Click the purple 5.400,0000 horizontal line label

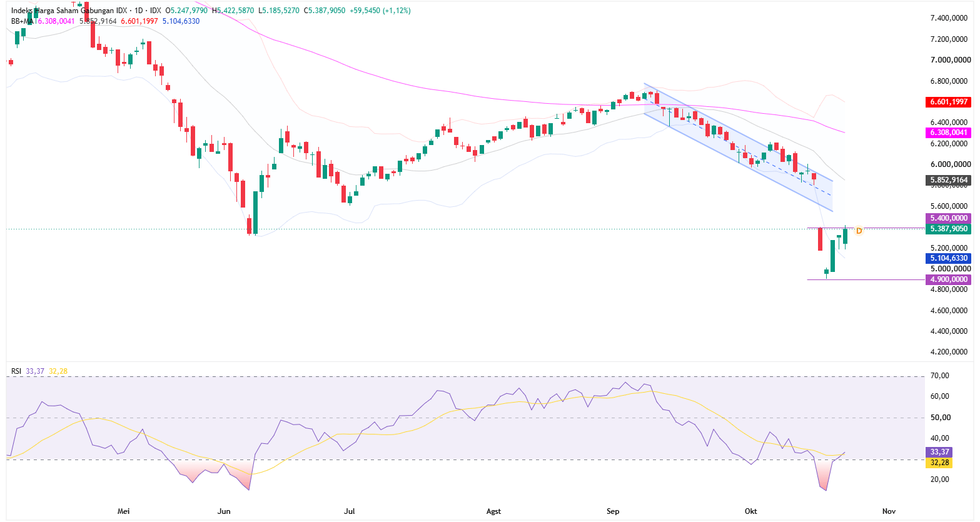click(949, 218)
